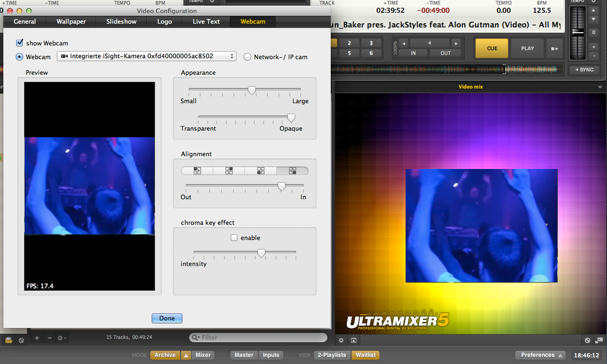Click the Out/In alignment slider

point(245,186)
